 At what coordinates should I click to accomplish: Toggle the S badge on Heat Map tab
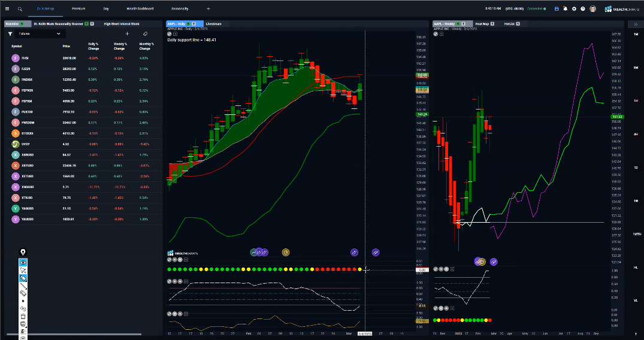pos(492,24)
